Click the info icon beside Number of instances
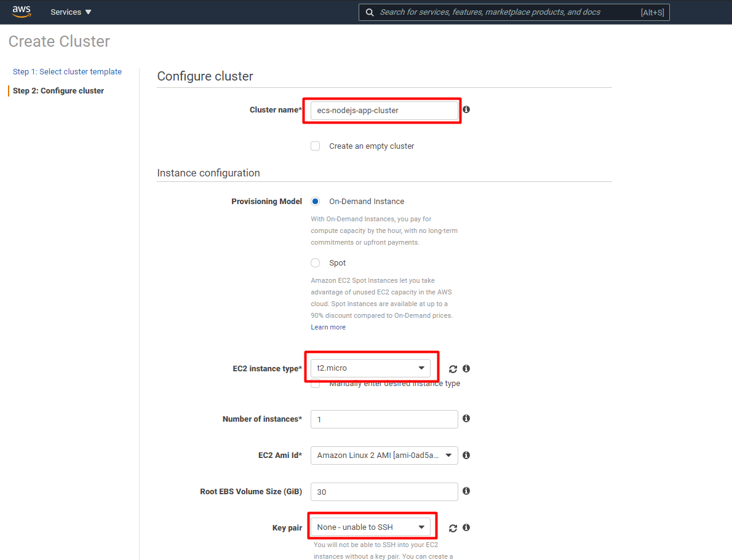 click(466, 419)
